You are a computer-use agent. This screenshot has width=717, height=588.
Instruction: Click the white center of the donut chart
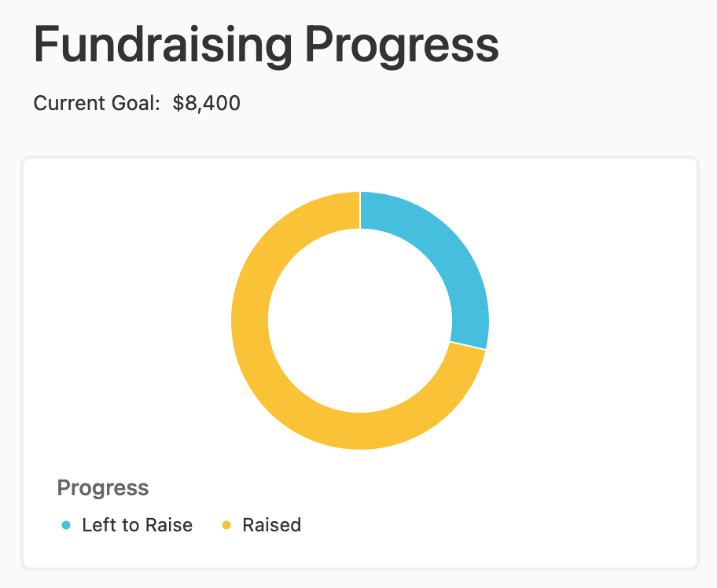point(360,321)
